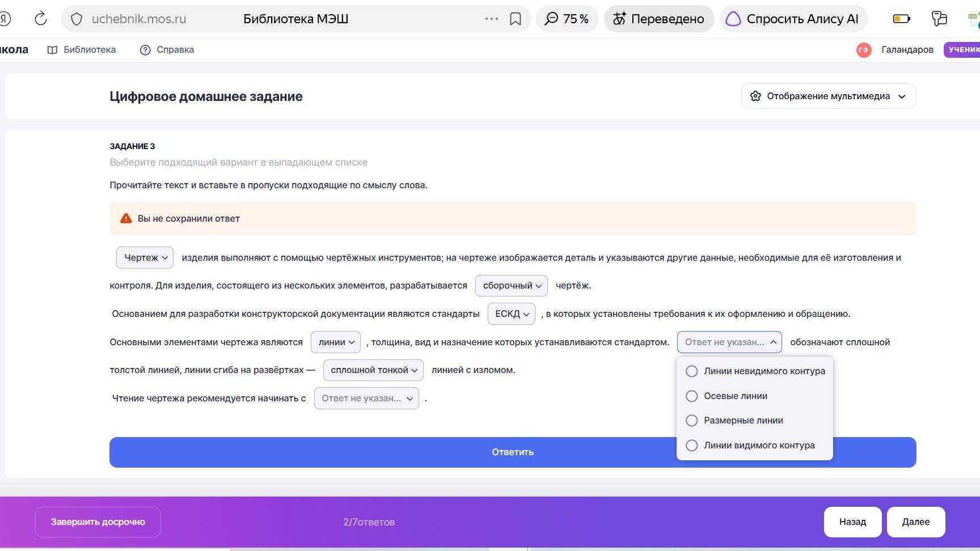Click the Переведено translation button
Screen dimensions: 980x551
click(x=658, y=19)
